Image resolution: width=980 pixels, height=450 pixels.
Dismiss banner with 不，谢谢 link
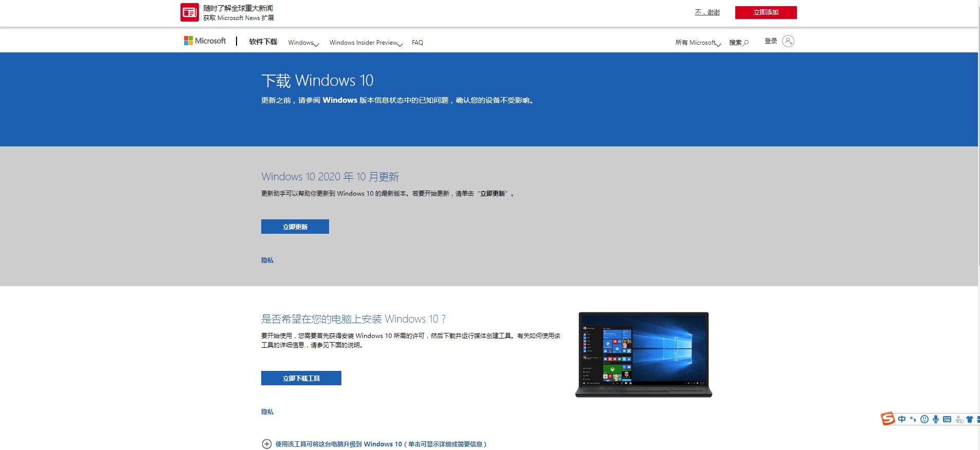[707, 12]
